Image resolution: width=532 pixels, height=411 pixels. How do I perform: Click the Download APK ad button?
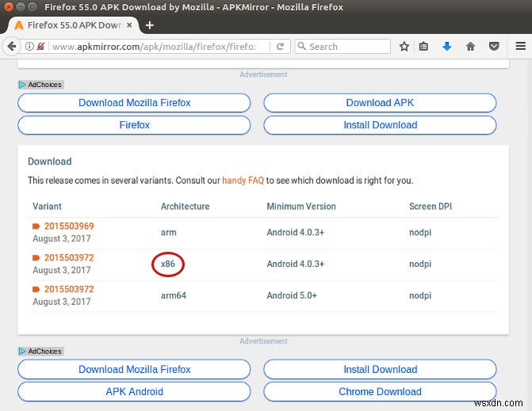coord(380,103)
